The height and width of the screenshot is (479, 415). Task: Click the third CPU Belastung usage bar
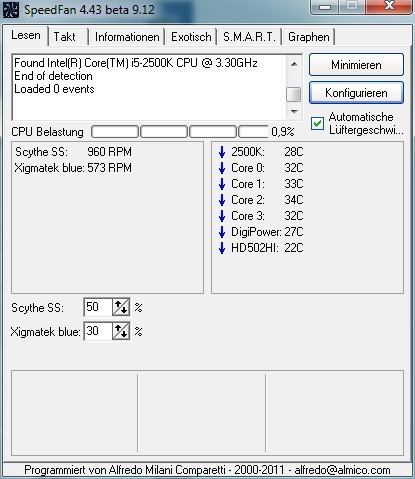pos(213,132)
